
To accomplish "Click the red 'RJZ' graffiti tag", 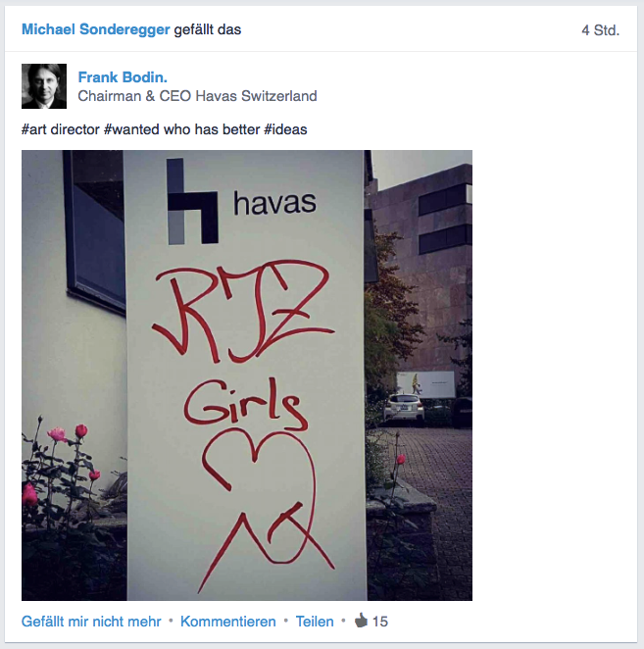I will (244, 311).
